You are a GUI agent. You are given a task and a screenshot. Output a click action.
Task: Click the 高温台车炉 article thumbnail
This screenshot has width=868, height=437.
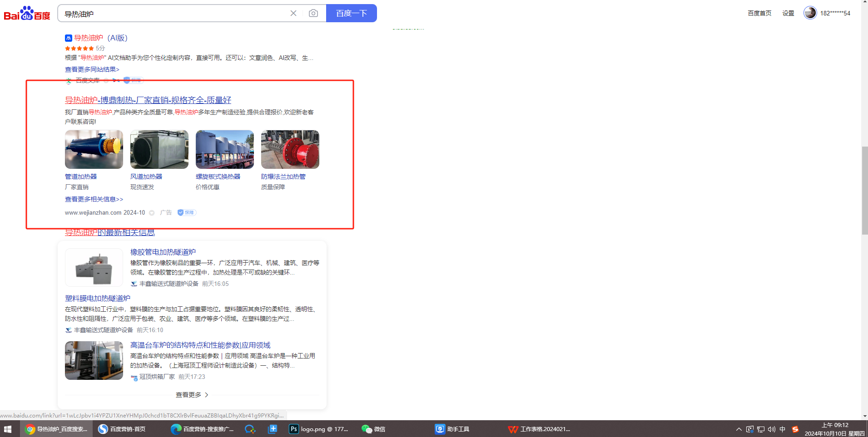[94, 360]
